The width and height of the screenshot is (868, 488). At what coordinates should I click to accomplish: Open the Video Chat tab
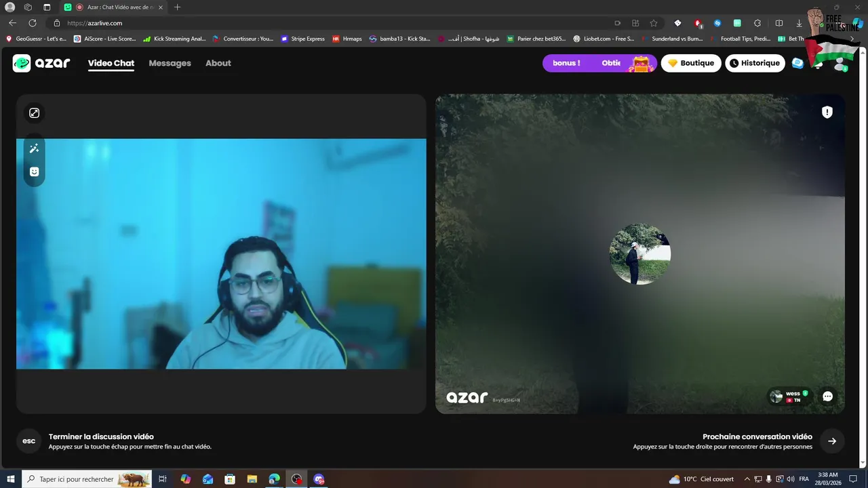point(111,63)
